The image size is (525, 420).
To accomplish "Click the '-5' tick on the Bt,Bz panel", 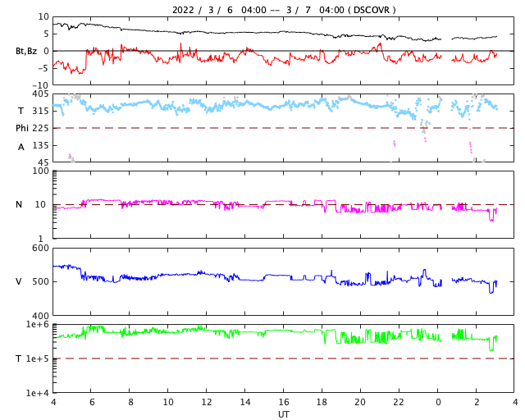I will pos(43,68).
